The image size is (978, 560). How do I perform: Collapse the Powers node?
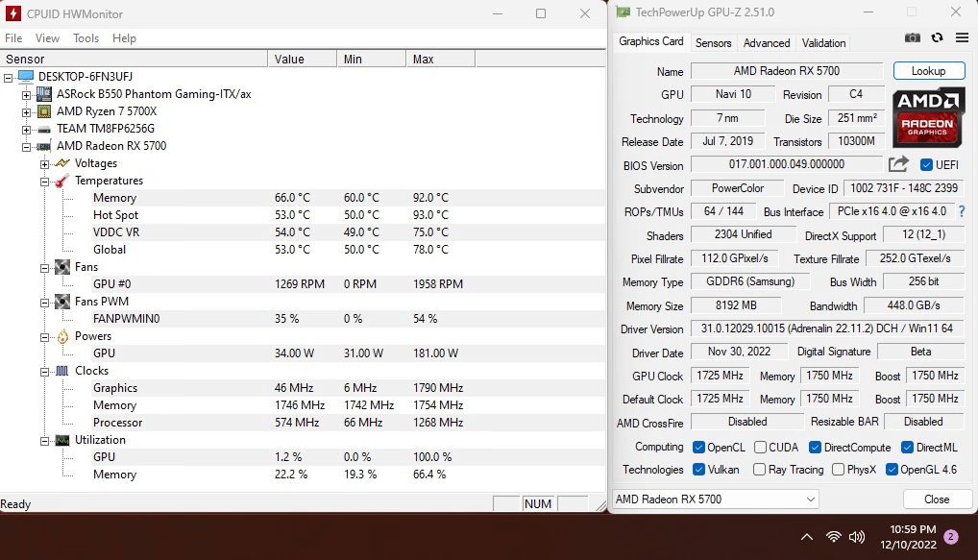coord(44,337)
